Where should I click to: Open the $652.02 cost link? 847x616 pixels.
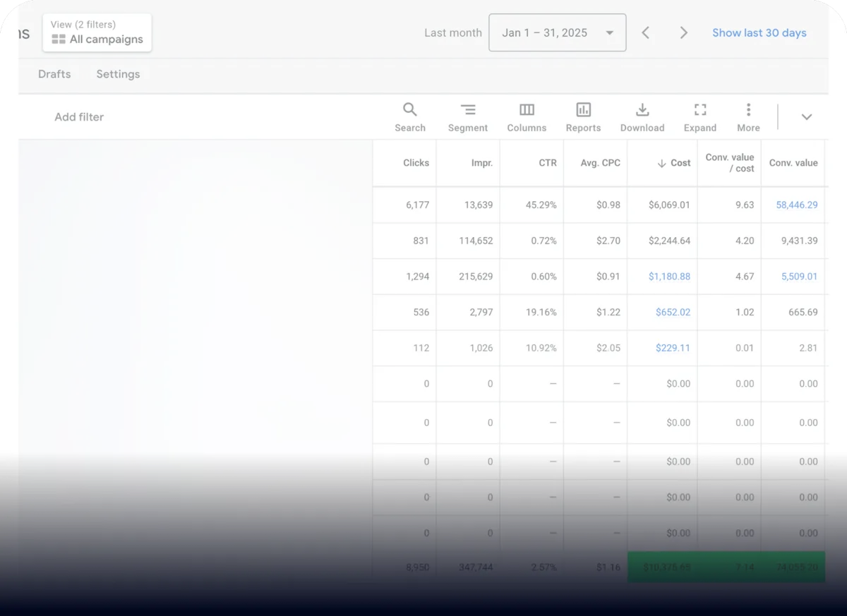coord(673,312)
